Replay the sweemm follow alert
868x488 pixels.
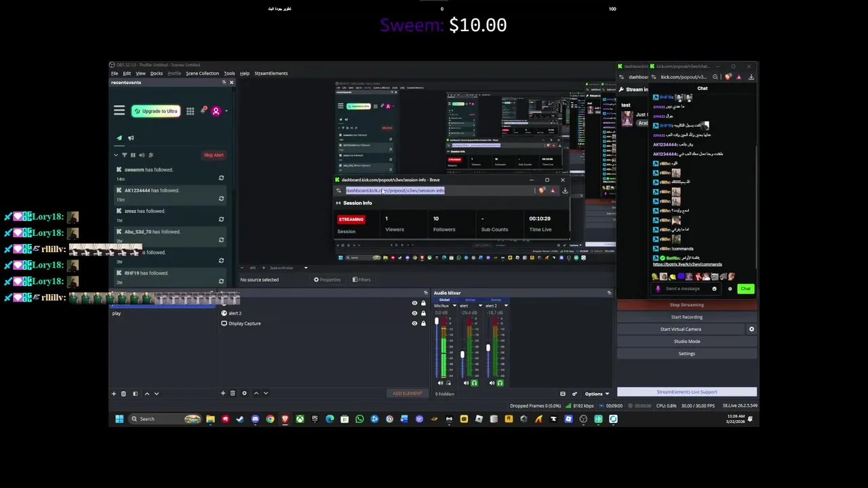click(221, 178)
